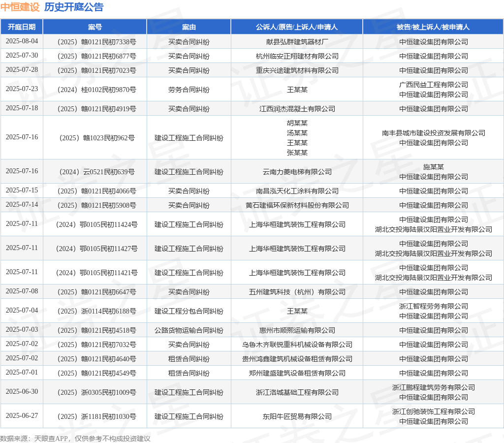Image resolution: width=504 pixels, height=443 pixels.
Task: Click plaintiff 张某某
Action: pyautogui.click(x=297, y=153)
